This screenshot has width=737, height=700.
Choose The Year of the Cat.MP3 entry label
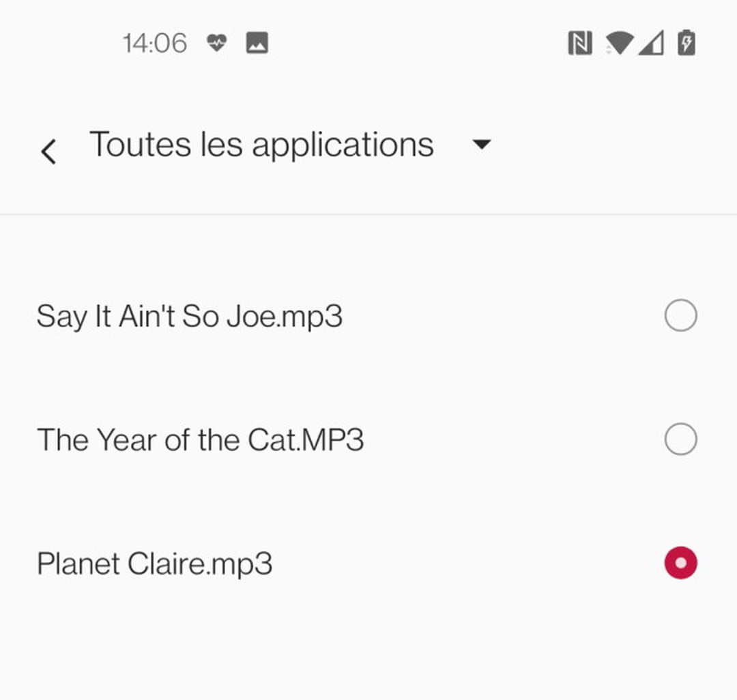pyautogui.click(x=200, y=440)
